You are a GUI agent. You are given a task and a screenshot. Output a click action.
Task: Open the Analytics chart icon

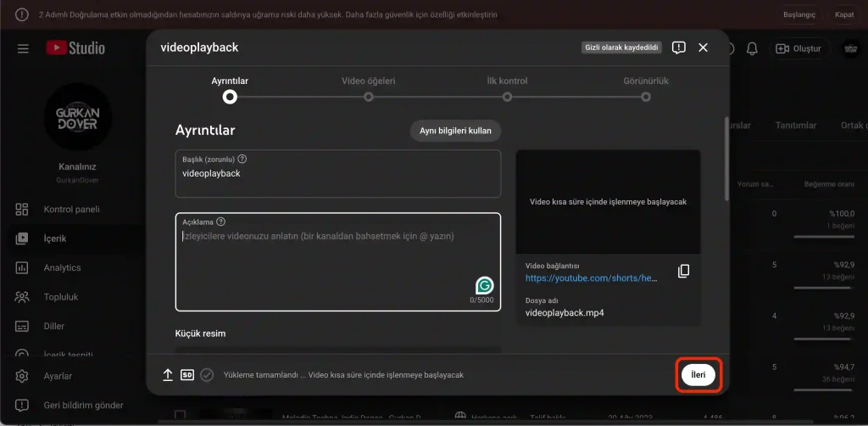pos(21,267)
